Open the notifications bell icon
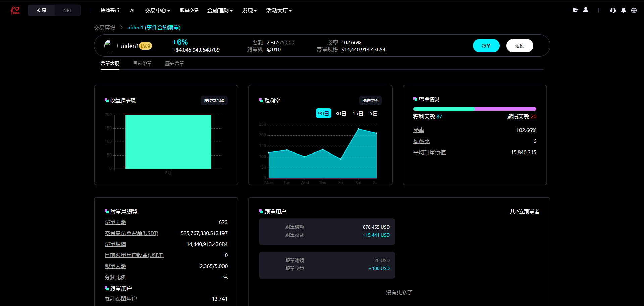The height and width of the screenshot is (306, 644). 623,10
